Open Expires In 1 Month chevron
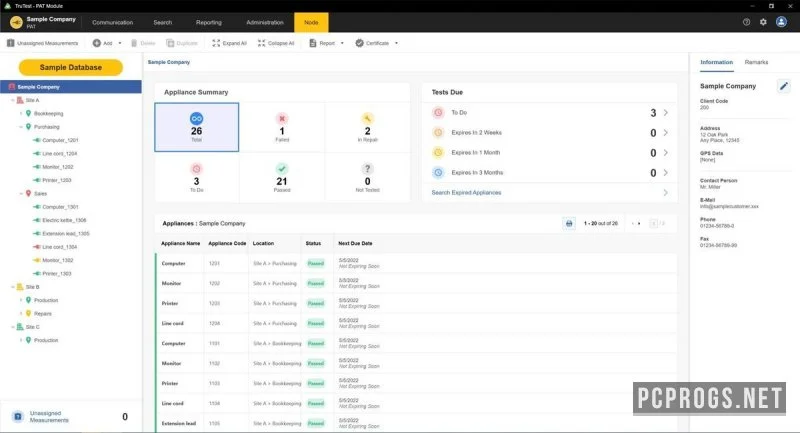 [665, 152]
